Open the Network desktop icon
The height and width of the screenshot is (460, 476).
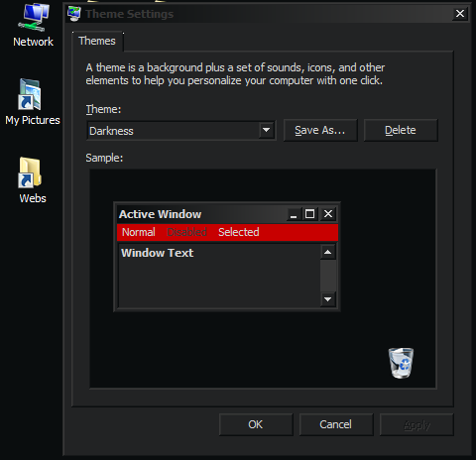(x=33, y=26)
